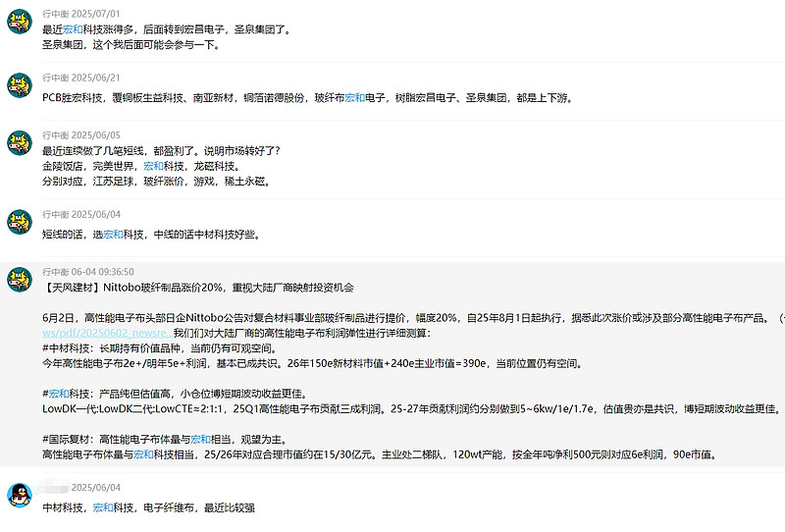Image resolution: width=785 pixels, height=532 pixels.
Task: Click #国际复材 heading line
Action: tap(166, 440)
